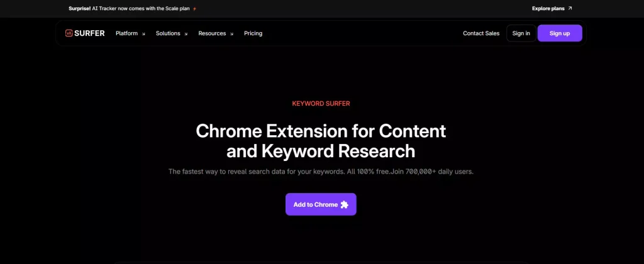
Task: Click the Sign in button
Action: [x=521, y=33]
